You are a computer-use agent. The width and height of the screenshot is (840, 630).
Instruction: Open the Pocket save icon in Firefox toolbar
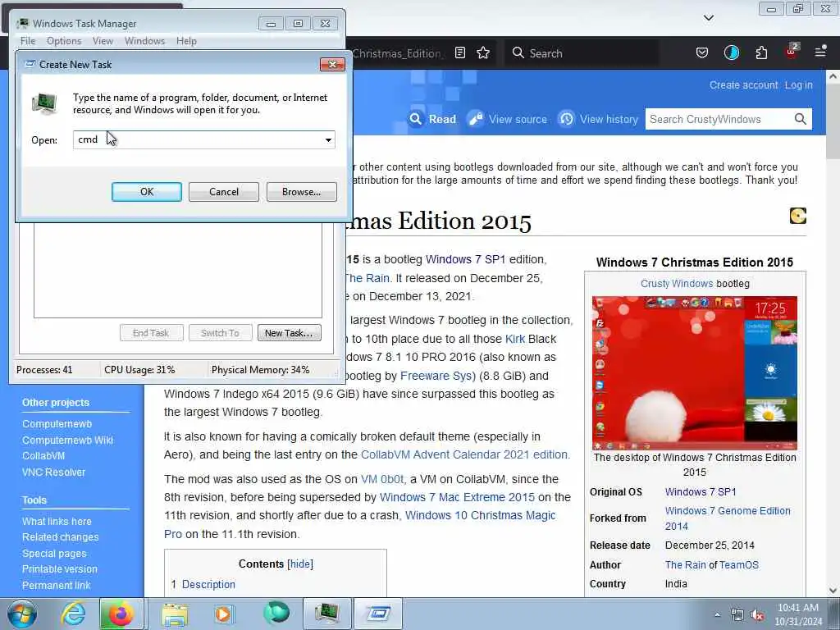702,52
